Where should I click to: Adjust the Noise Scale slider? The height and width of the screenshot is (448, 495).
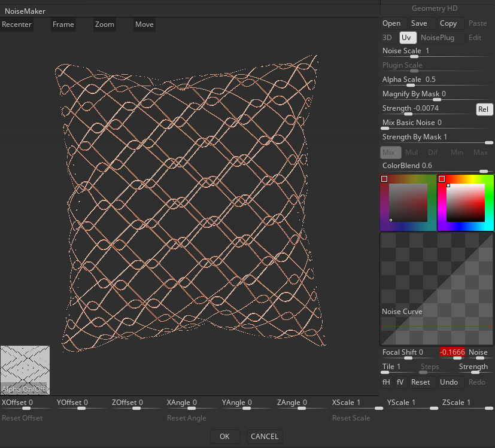tap(437, 53)
